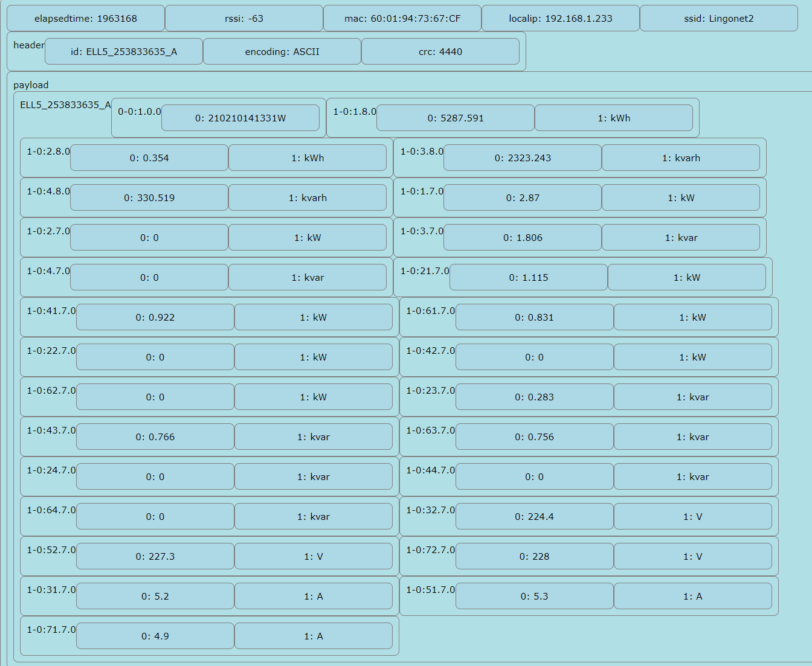Click the header section label
The width and height of the screenshot is (812, 666).
[29, 45]
